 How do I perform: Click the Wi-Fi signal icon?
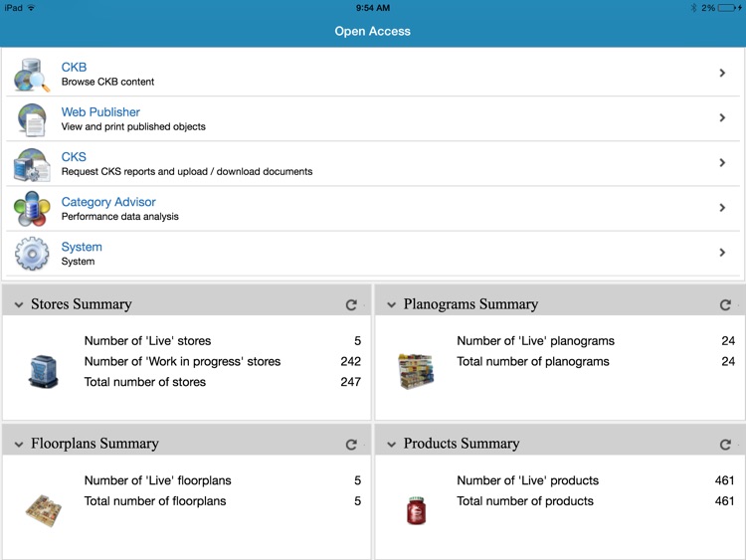pyautogui.click(x=31, y=8)
